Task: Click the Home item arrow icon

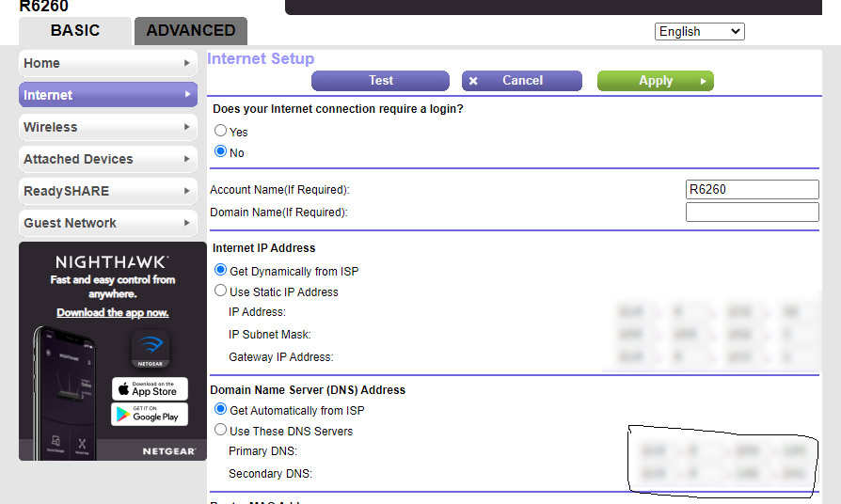Action: coord(186,63)
